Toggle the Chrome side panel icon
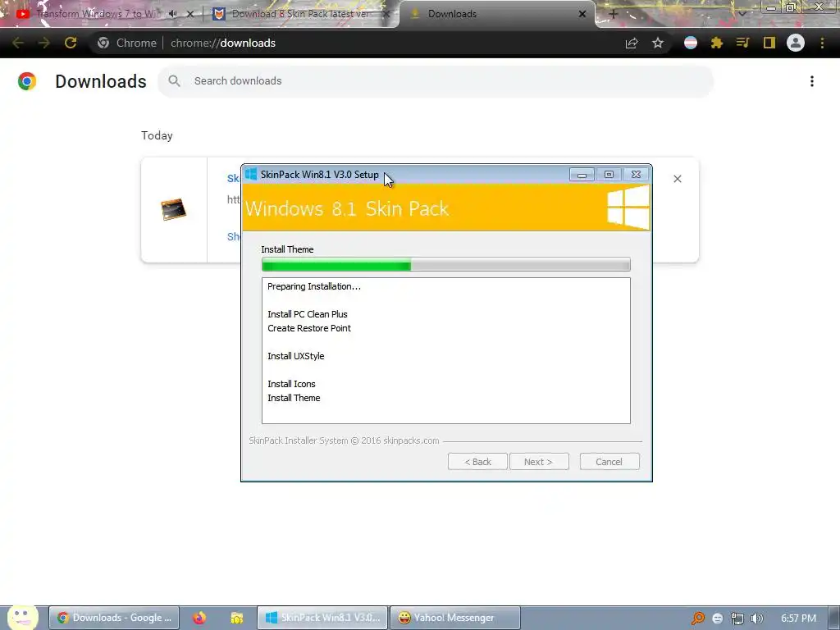 [769, 43]
